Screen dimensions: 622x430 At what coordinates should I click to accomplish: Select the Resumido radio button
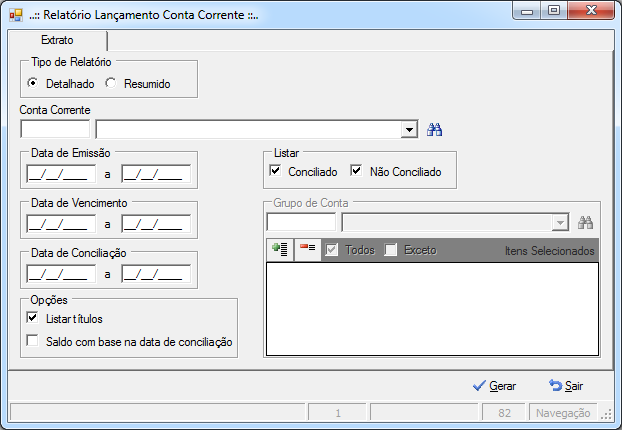pos(111,83)
